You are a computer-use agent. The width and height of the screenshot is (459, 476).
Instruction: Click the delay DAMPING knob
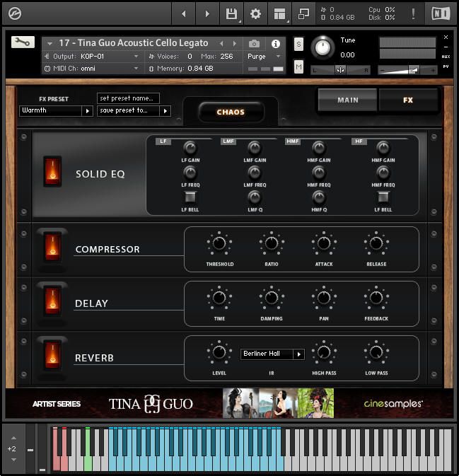pos(272,298)
